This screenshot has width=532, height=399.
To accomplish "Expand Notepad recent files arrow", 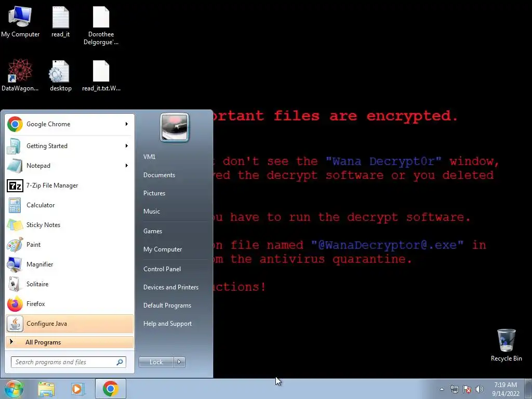I will coord(127,166).
